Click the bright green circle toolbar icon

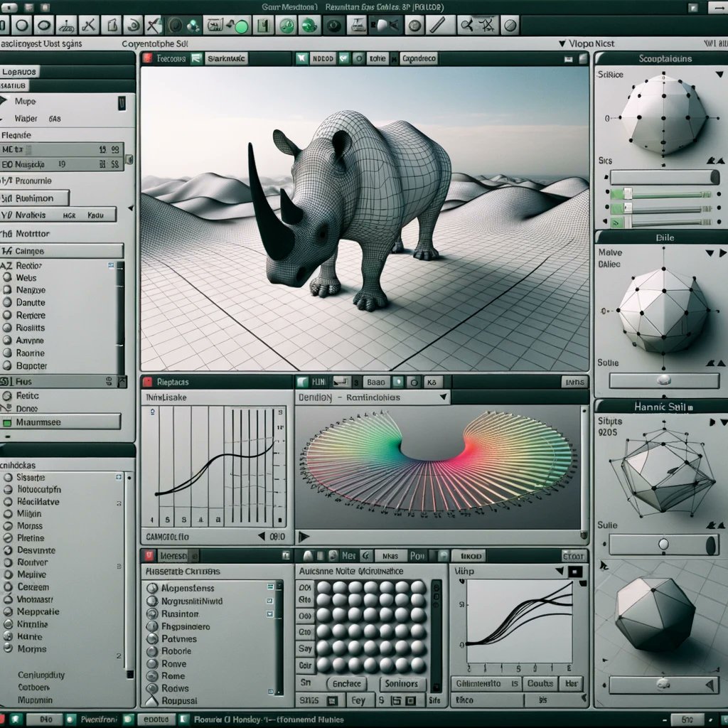[241, 26]
